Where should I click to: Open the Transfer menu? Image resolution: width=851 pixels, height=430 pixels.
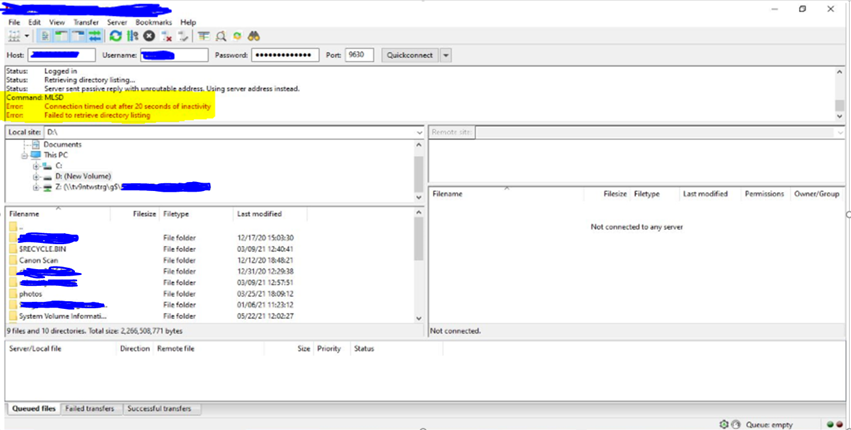86,22
